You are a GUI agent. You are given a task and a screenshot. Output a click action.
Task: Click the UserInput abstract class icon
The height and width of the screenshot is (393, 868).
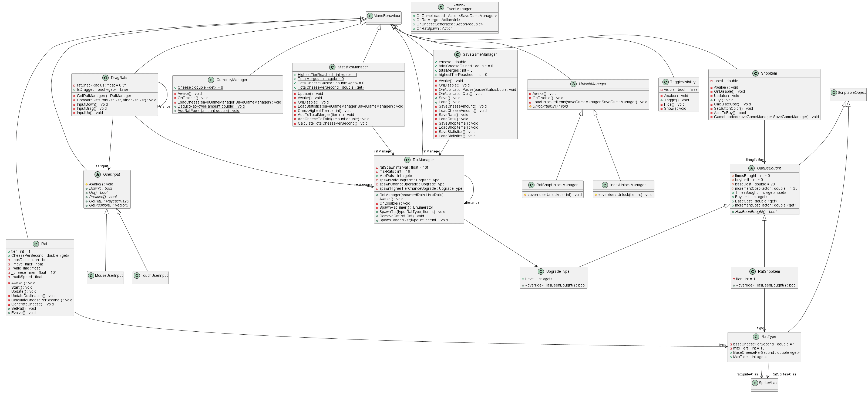coord(98,174)
